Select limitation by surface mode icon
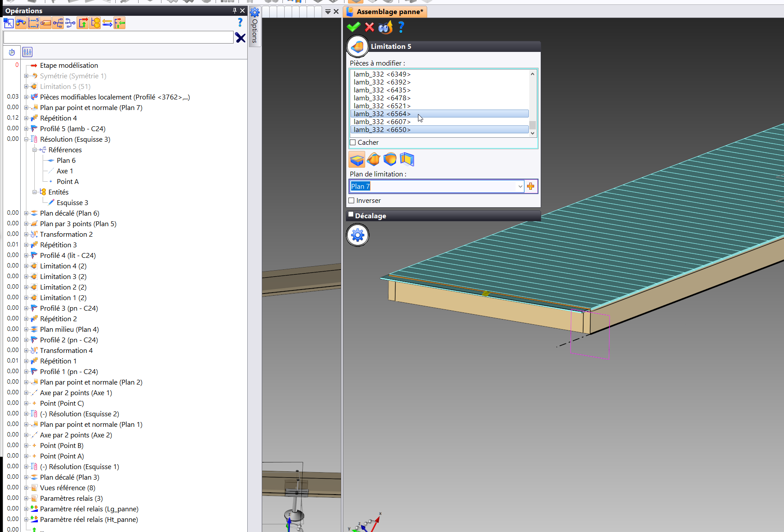Image resolution: width=784 pixels, height=532 pixels. tap(374, 159)
